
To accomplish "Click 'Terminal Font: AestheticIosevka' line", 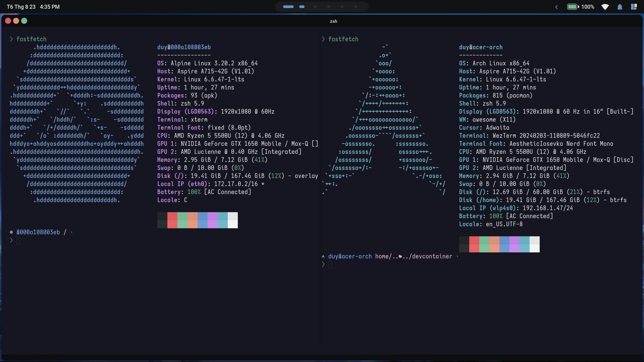I will point(536,144).
